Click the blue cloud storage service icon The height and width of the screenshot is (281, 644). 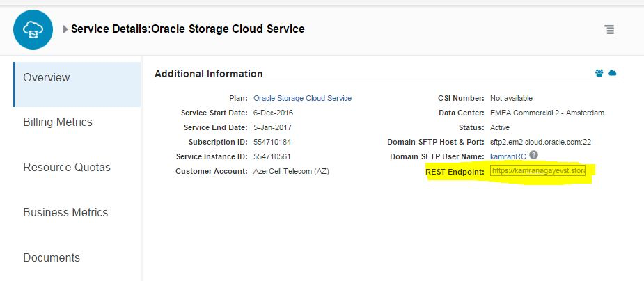click(33, 29)
